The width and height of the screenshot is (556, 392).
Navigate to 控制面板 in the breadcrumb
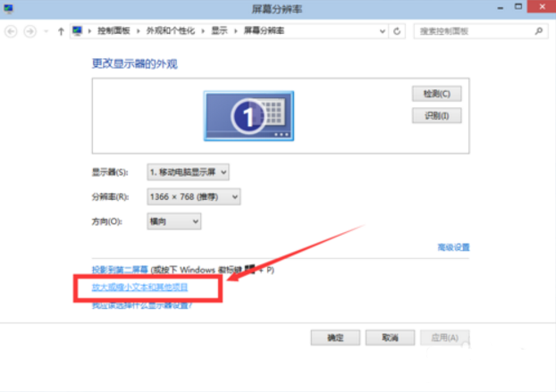click(114, 30)
